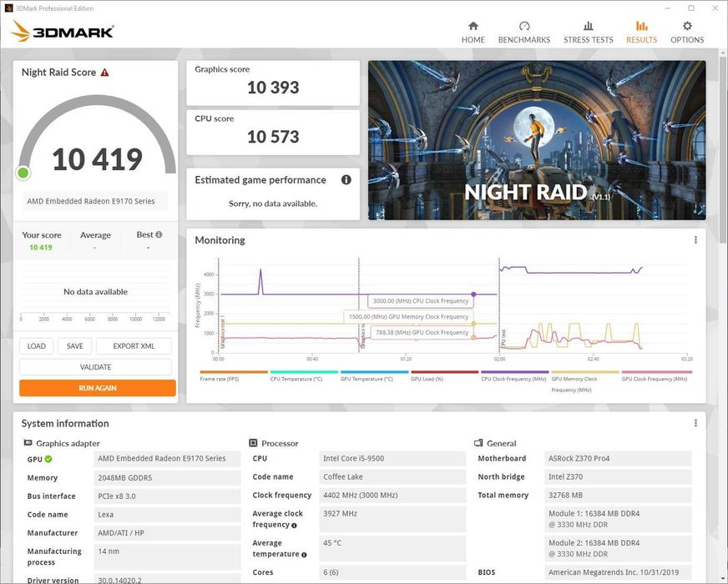Open Options gear icon

click(x=687, y=26)
